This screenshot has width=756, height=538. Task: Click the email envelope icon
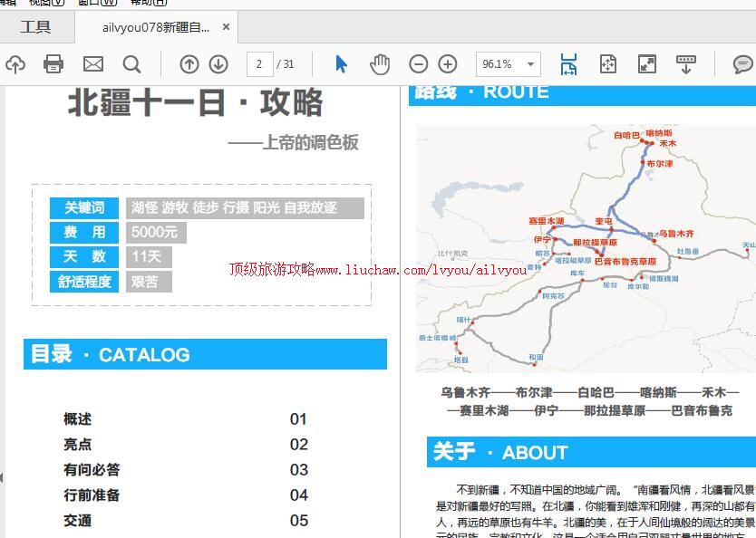(92, 64)
